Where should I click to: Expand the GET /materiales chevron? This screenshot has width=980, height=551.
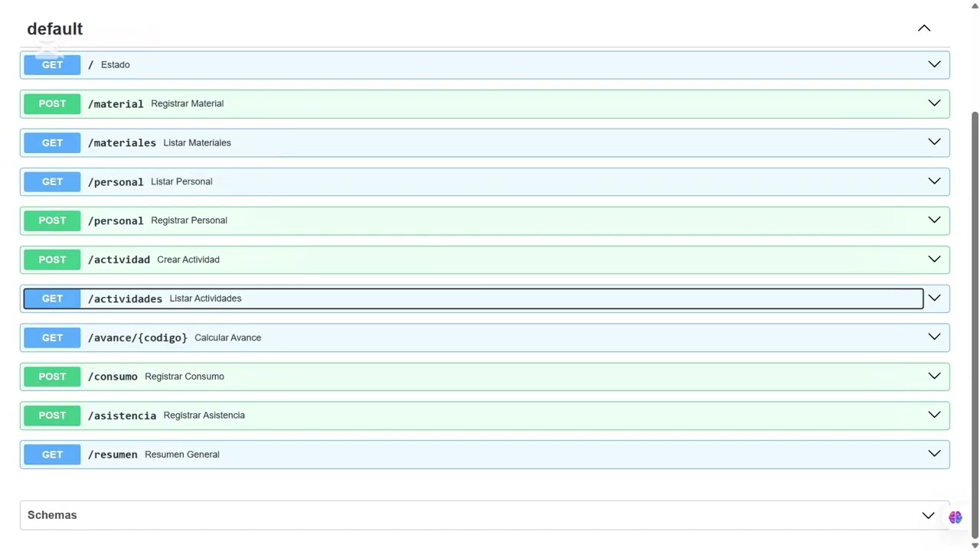tap(934, 142)
